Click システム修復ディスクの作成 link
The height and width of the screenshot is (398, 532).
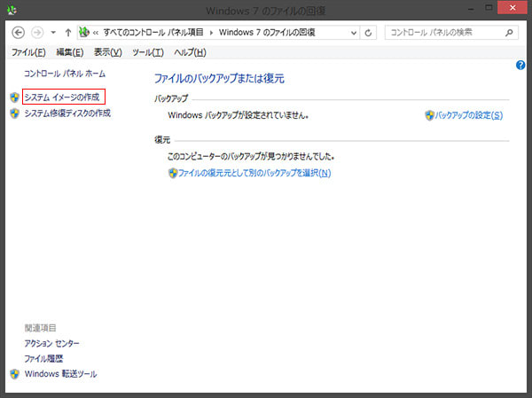(67, 113)
